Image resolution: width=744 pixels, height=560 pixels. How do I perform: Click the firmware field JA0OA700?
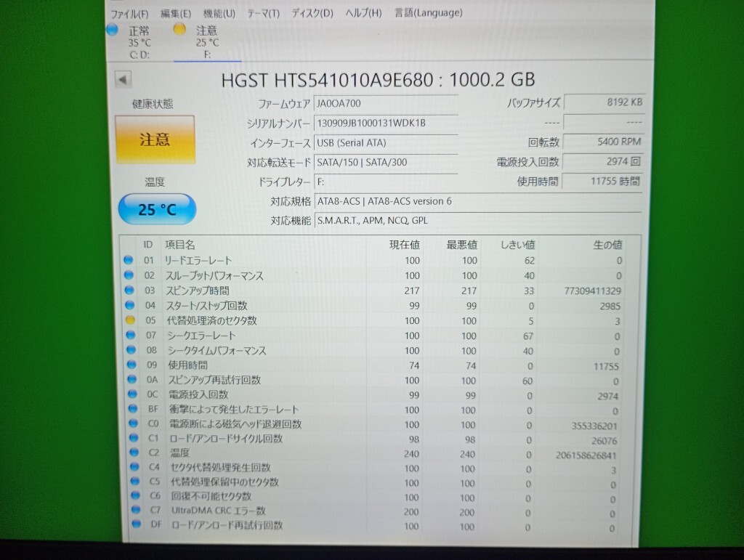(385, 103)
